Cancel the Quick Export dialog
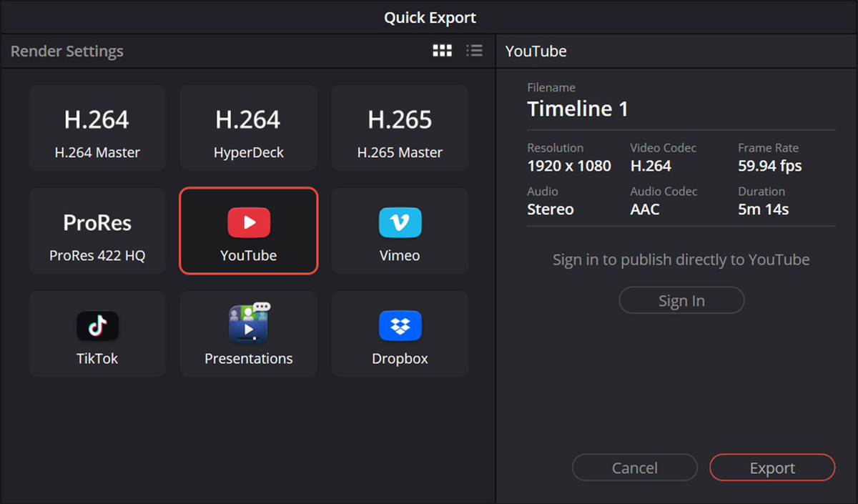The height and width of the screenshot is (504, 858). [x=634, y=468]
